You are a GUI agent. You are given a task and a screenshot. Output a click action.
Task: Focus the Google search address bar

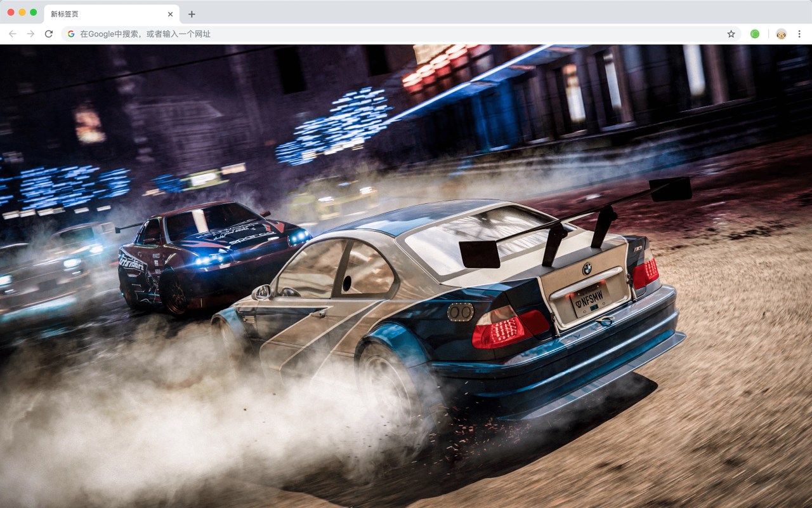tap(402, 34)
